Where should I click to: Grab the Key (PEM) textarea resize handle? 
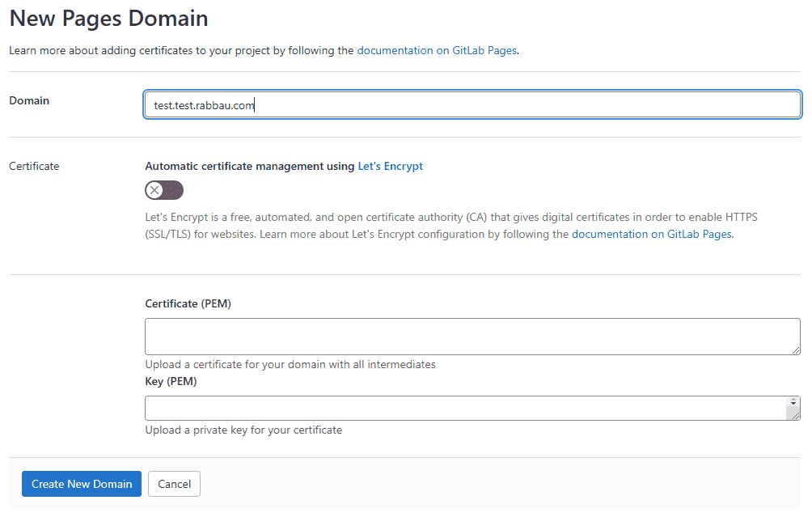796,415
